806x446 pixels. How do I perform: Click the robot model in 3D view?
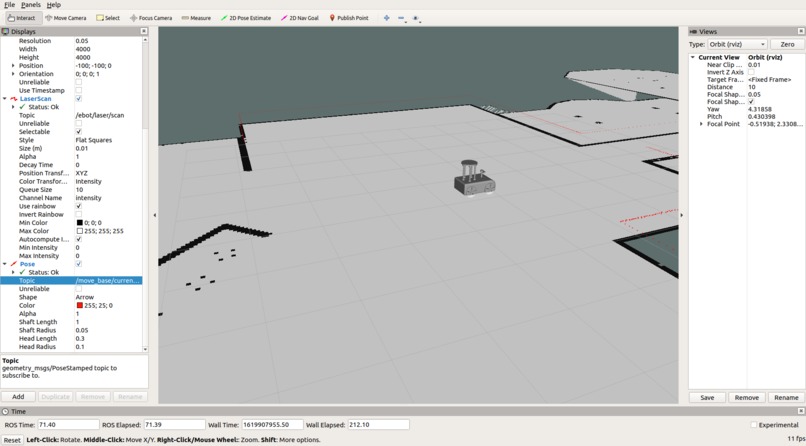tap(474, 178)
